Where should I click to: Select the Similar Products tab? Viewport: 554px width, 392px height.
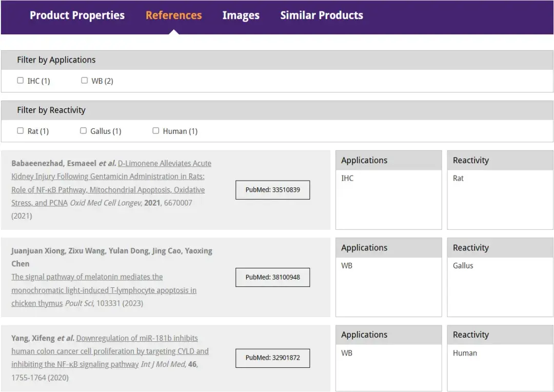pyautogui.click(x=321, y=15)
